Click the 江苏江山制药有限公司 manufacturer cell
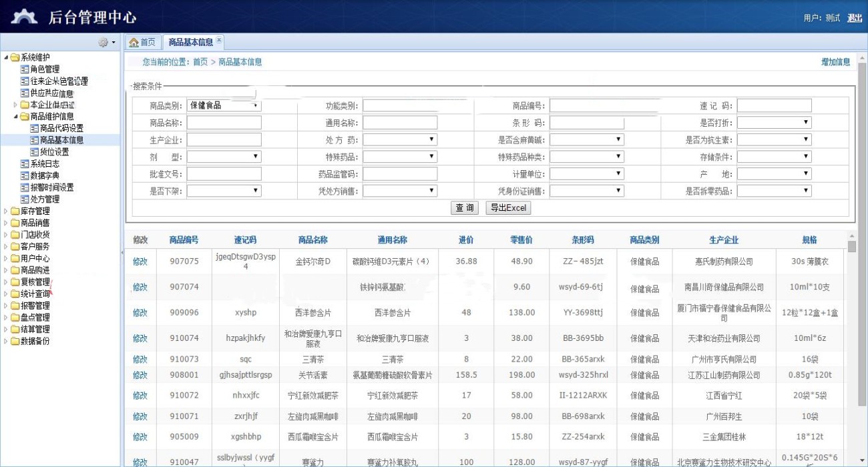Viewport: 868px width, 467px height. click(724, 375)
